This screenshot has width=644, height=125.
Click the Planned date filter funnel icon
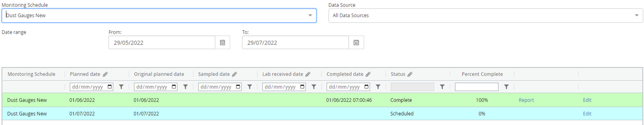point(121,87)
